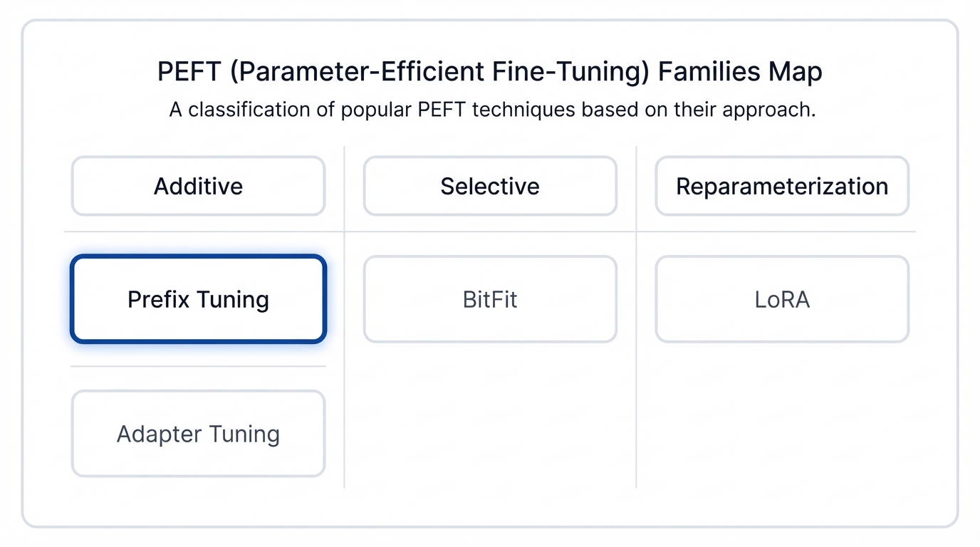Switch to the Selective family header
The image size is (980, 547).
[490, 186]
